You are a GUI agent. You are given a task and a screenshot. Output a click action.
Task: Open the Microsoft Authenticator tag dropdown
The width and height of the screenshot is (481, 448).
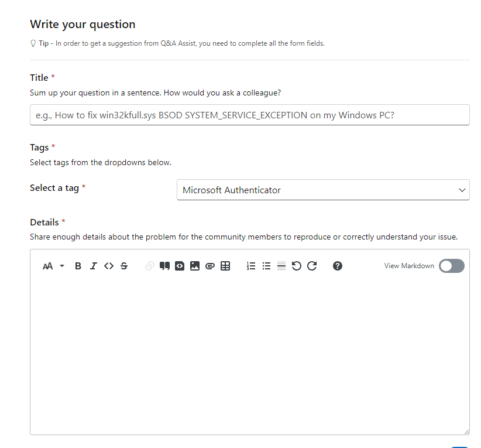tap(323, 190)
